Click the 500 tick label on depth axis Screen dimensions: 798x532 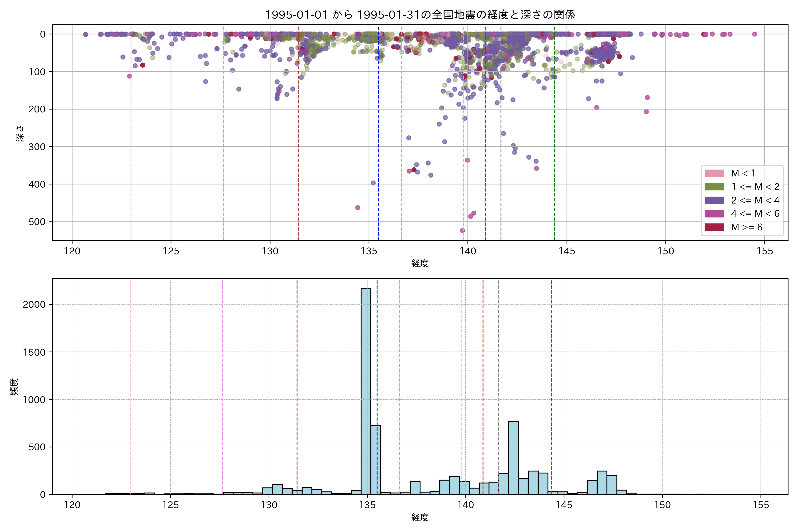pos(37,222)
